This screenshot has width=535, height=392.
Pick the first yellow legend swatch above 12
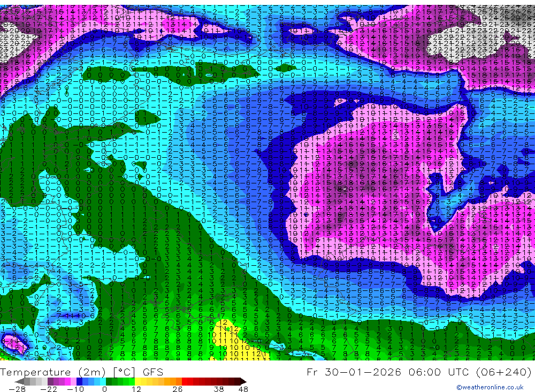tap(138, 381)
